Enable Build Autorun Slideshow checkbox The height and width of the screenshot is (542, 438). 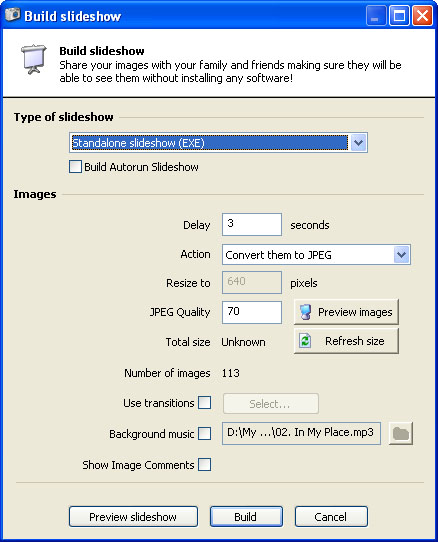(75, 167)
